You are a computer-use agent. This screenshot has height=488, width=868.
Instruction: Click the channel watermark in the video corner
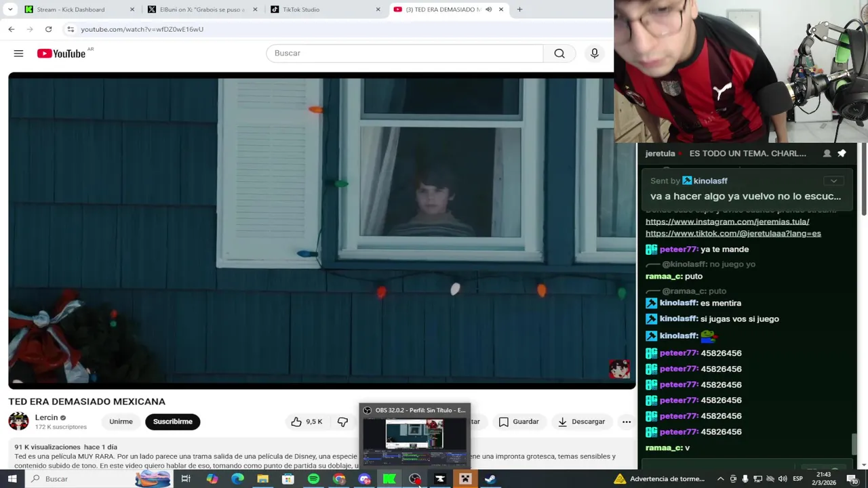tap(619, 369)
